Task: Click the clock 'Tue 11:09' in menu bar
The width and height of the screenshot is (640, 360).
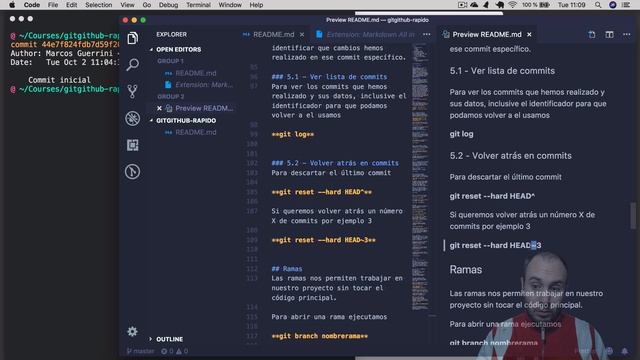Action: click(571, 5)
